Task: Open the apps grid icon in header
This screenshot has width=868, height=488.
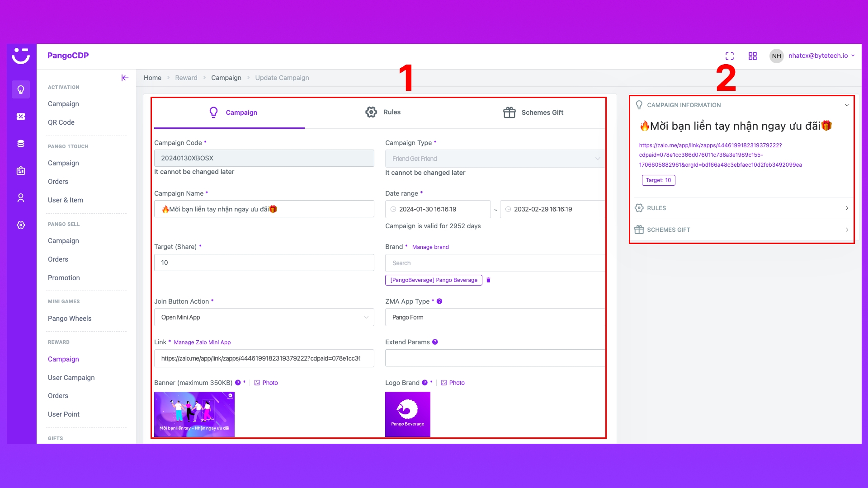Action: 753,56
